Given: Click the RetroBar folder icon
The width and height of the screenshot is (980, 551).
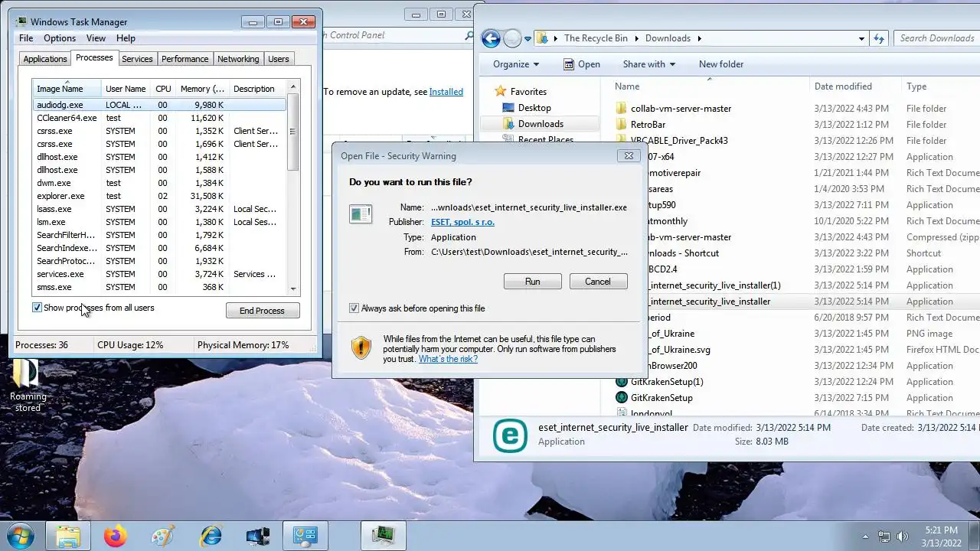Looking at the screenshot, I should pos(622,125).
